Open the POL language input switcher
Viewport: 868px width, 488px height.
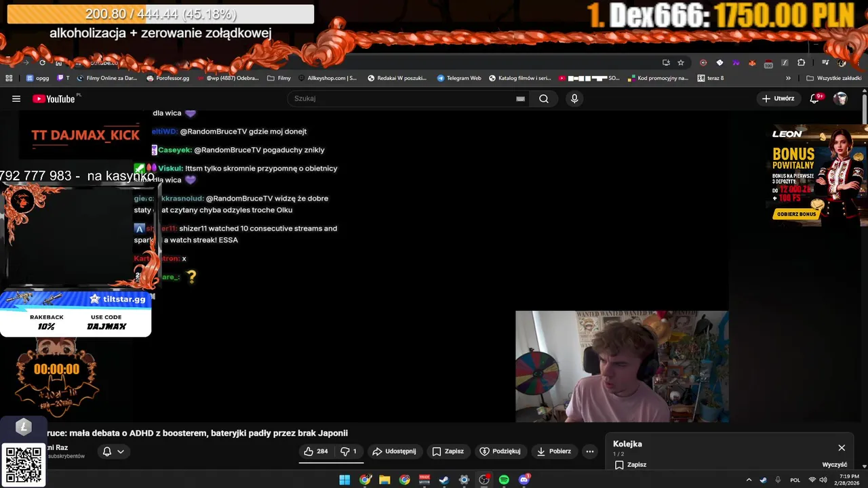click(x=795, y=480)
